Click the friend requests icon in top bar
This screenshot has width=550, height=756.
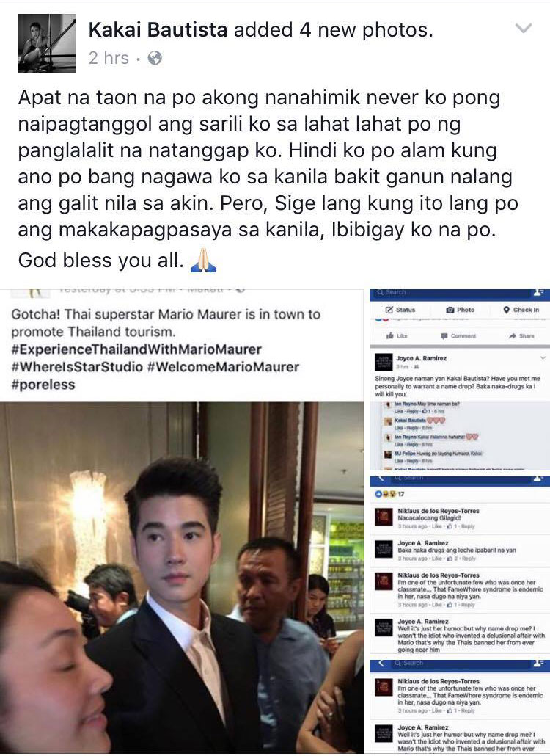click(539, 292)
